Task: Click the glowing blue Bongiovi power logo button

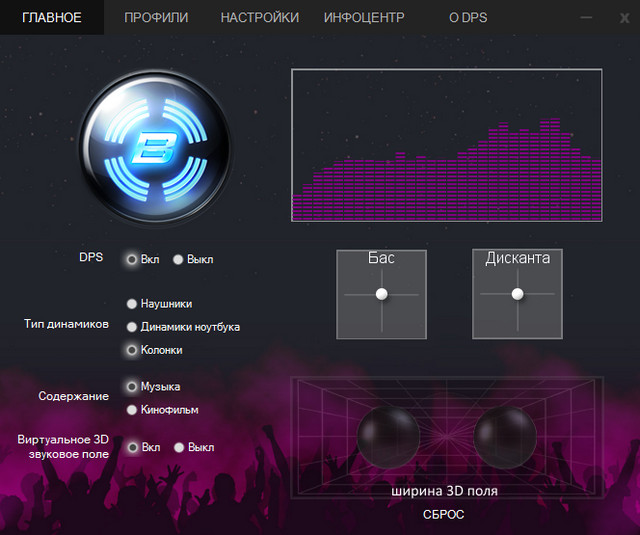Action: point(154,147)
